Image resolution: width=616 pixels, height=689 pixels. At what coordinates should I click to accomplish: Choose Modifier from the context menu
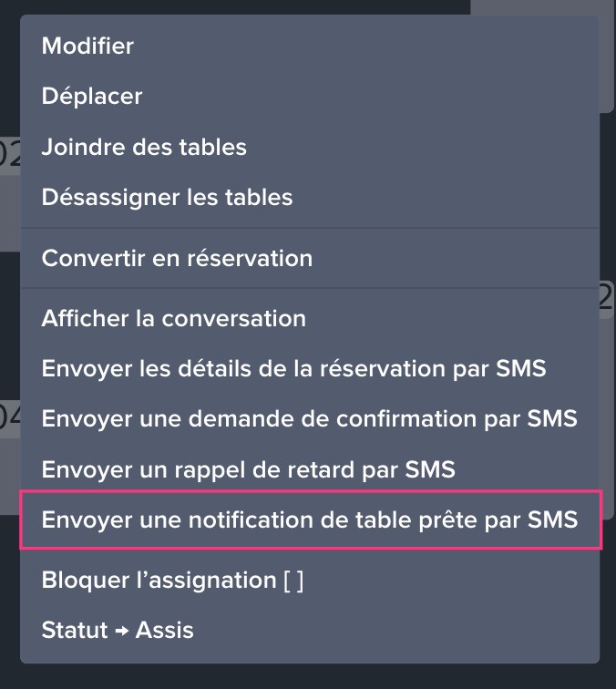87,46
